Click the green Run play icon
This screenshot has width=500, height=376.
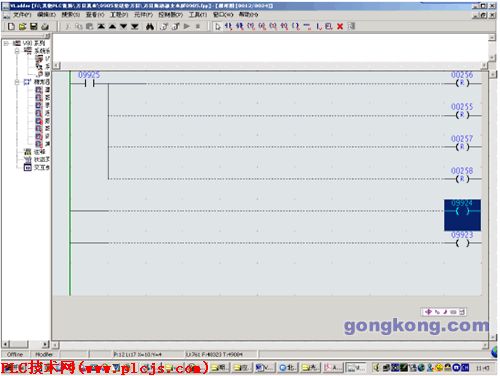187,26
